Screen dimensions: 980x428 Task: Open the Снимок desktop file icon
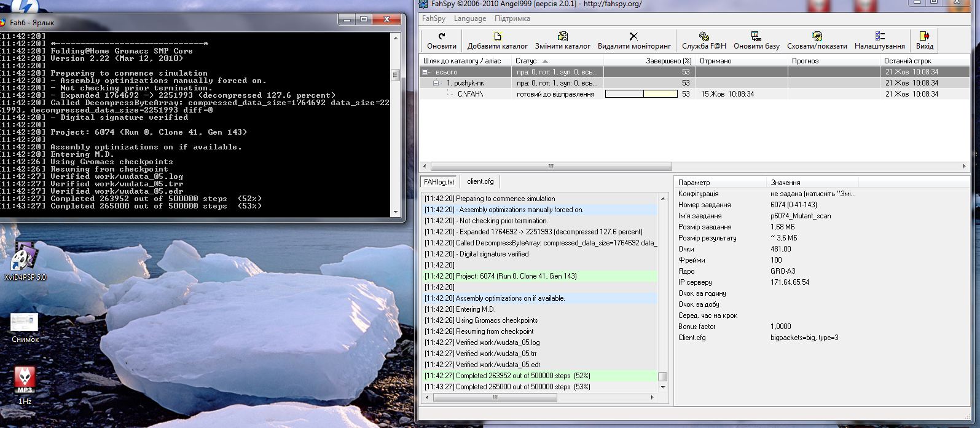(x=25, y=328)
